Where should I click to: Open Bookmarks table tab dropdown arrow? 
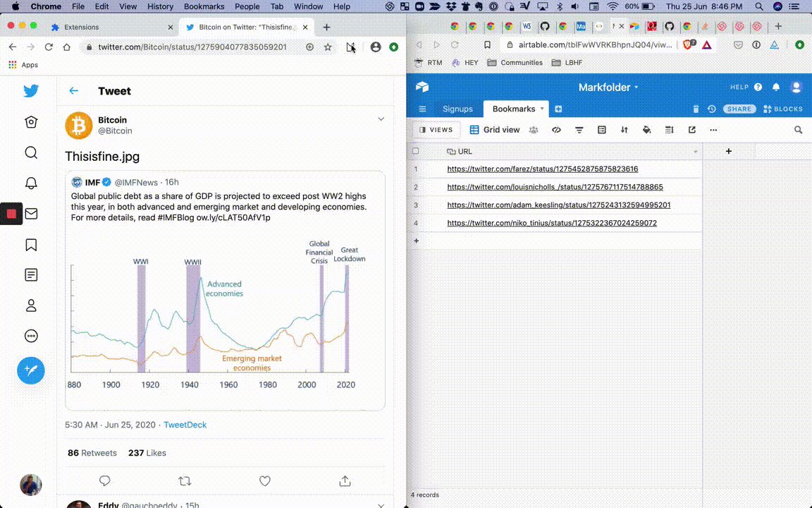pos(542,109)
